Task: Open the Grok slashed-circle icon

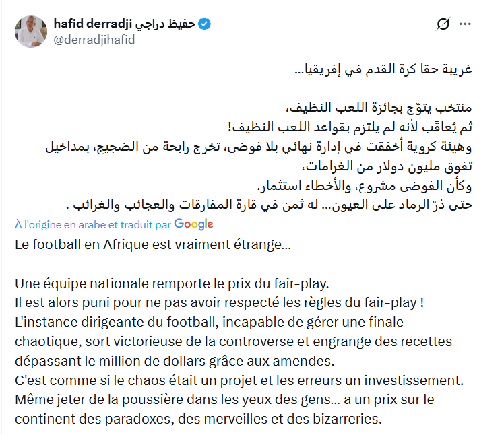Action: 443,24
